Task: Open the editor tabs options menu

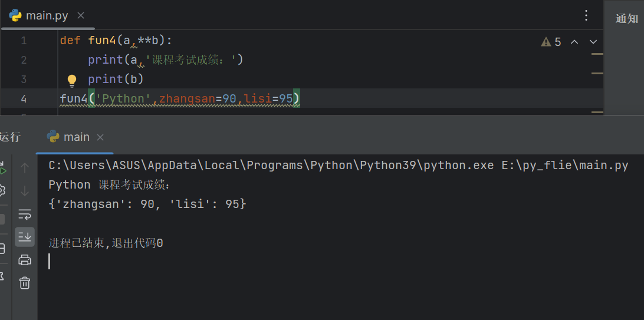Action: 586,16
